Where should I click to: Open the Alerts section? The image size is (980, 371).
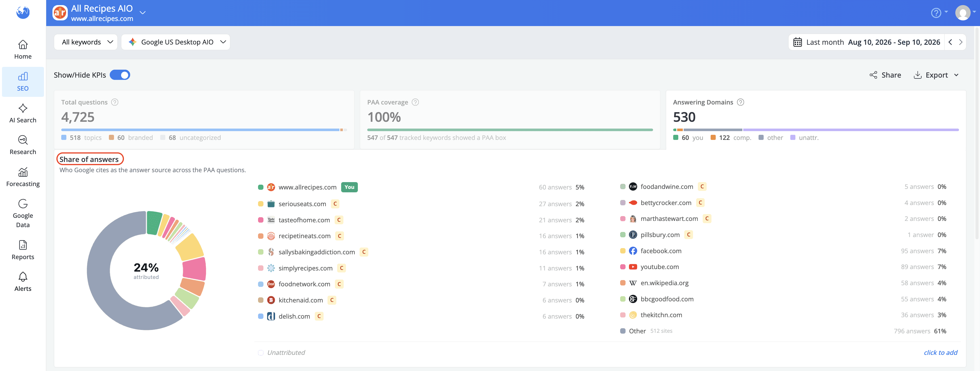(x=23, y=282)
